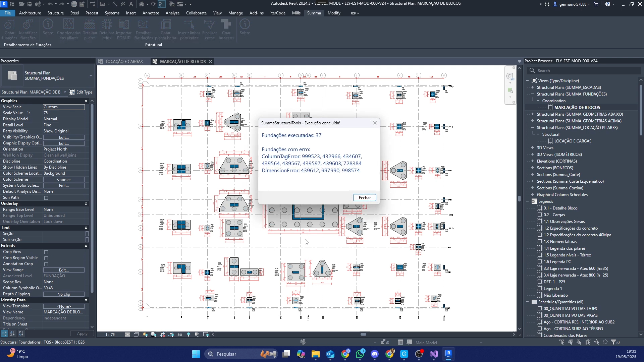Collapse the Legends tree node
Screen dimensions: 644x362
(x=528, y=201)
